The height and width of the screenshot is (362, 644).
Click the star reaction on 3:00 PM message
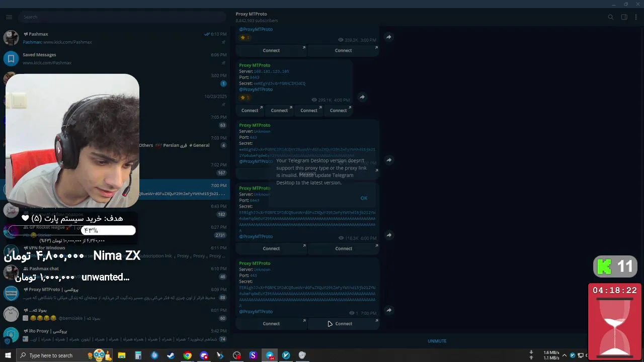[245, 38]
